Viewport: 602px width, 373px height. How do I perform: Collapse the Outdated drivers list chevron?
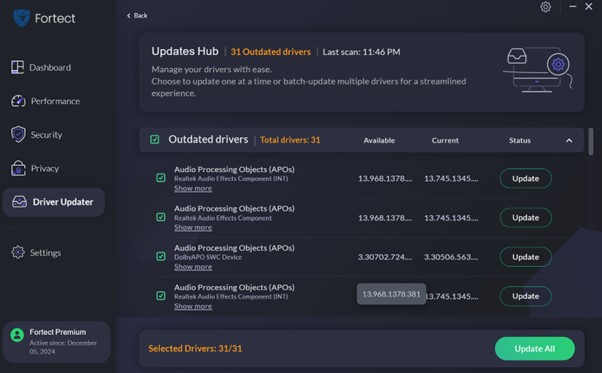click(x=569, y=140)
